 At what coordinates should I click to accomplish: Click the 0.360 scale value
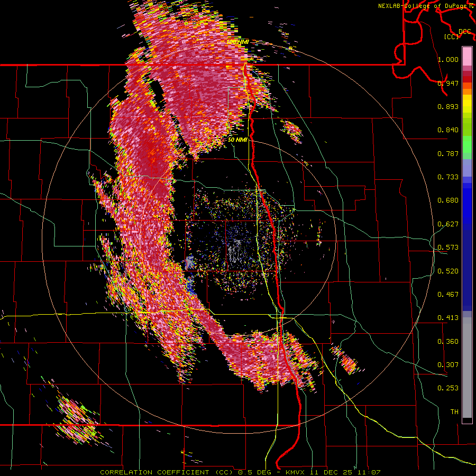click(448, 342)
